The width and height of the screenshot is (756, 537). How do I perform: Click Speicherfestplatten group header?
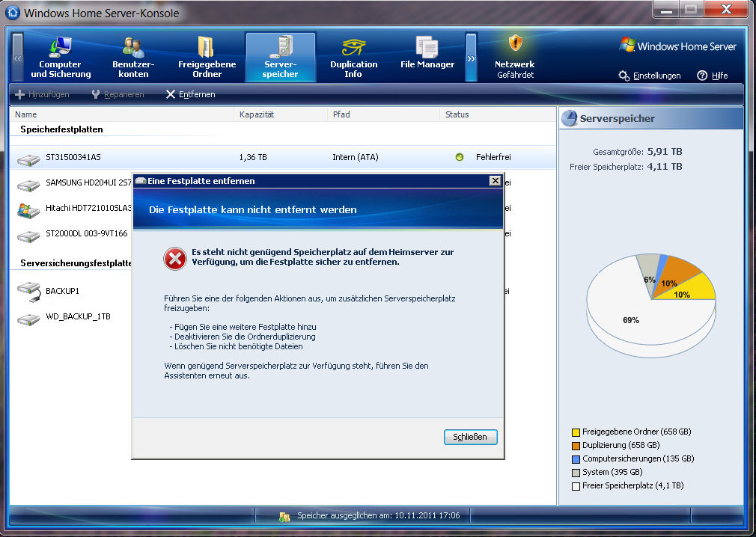(61, 129)
